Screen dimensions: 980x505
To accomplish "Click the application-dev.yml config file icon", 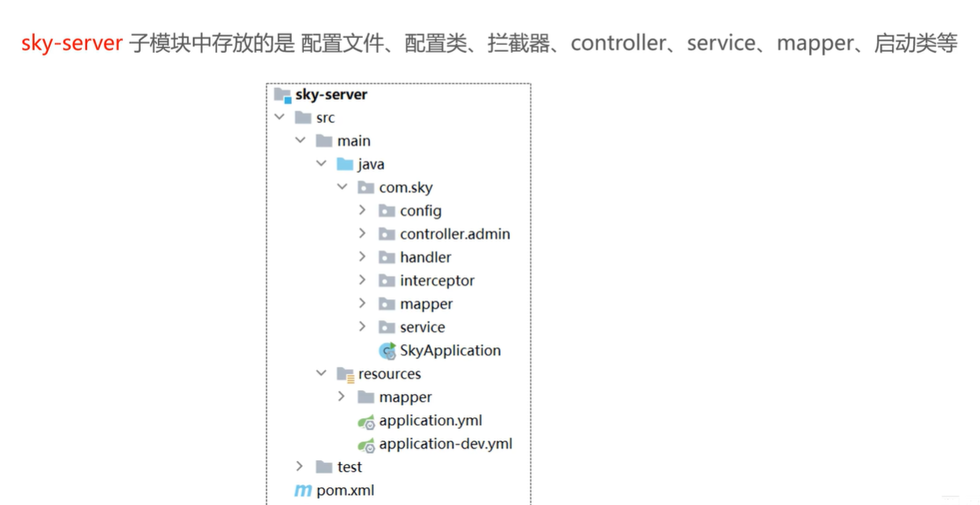I will coord(366,444).
